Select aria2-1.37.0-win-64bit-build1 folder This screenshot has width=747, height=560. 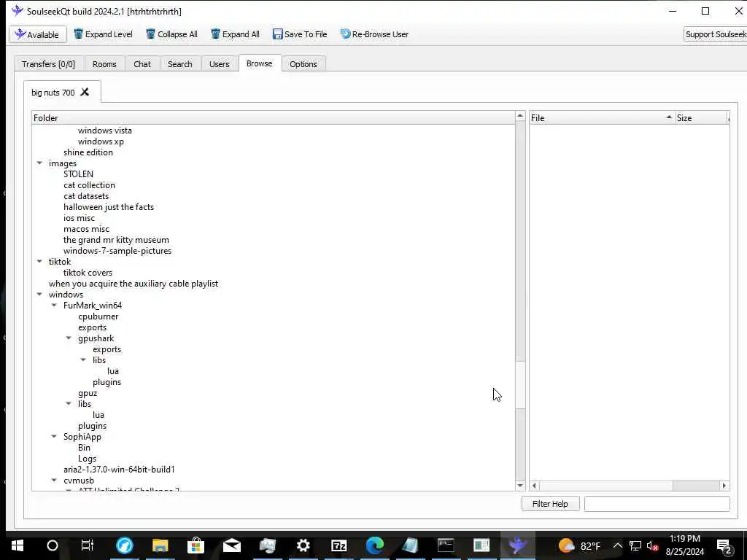119,470
